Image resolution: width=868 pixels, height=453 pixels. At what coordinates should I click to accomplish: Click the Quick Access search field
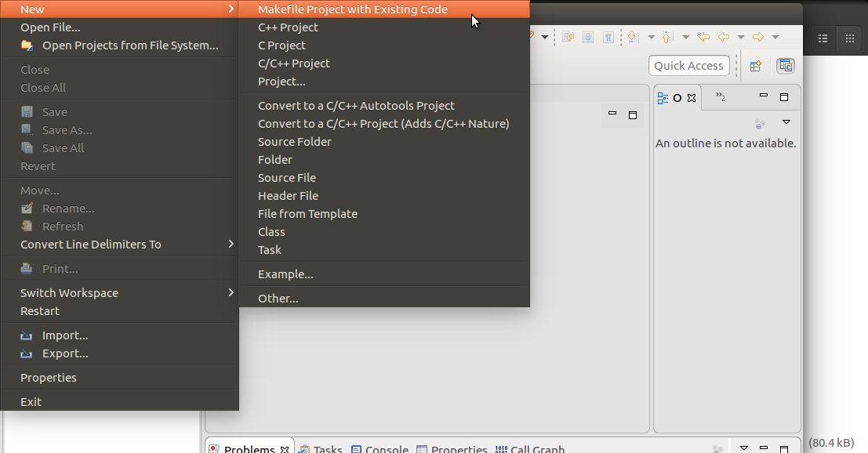point(688,66)
